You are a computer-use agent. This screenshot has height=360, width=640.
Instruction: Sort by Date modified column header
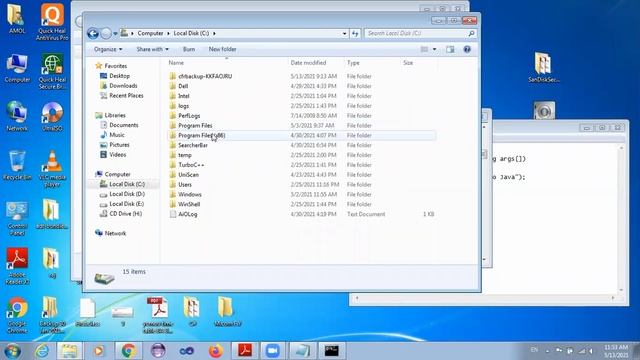pyautogui.click(x=308, y=63)
